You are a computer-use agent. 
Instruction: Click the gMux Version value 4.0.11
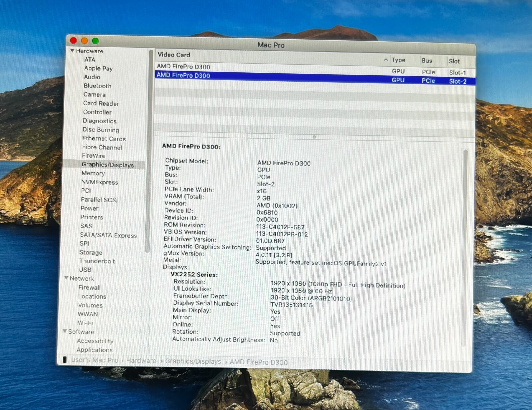coord(274,255)
